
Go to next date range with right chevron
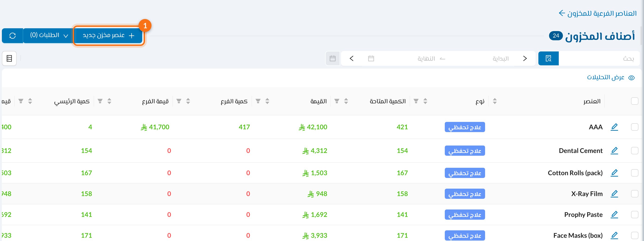click(x=525, y=58)
